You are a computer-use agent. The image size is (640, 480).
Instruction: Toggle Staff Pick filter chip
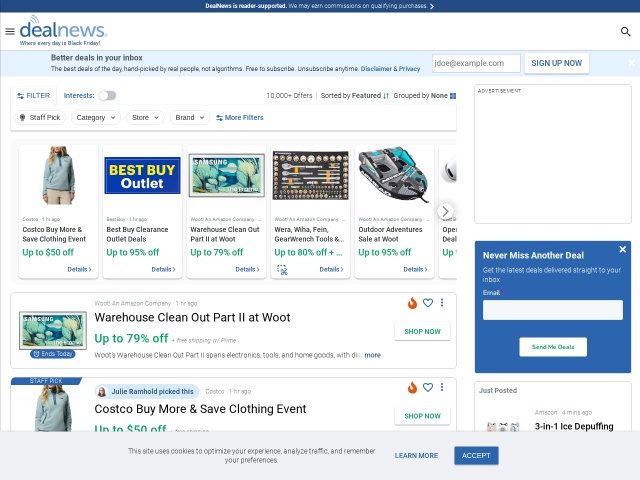pos(40,118)
